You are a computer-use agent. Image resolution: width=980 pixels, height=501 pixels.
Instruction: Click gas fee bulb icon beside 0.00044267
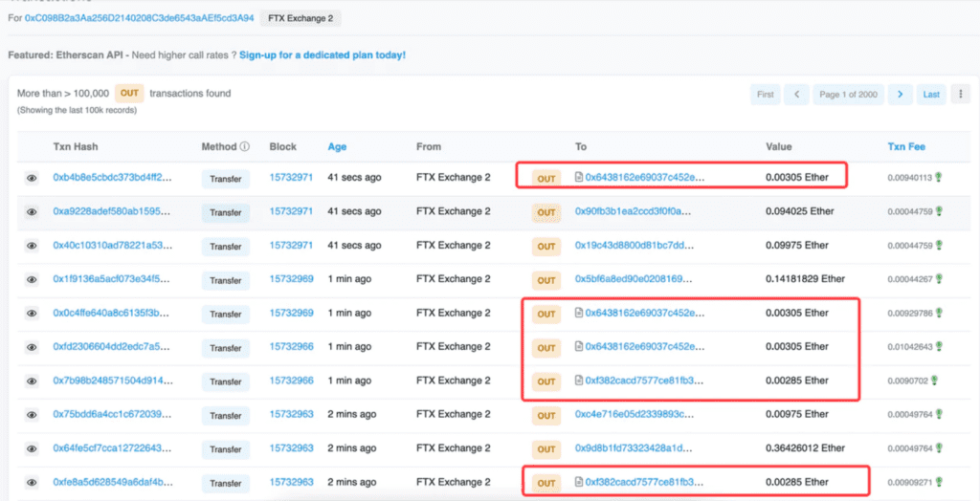(938, 278)
